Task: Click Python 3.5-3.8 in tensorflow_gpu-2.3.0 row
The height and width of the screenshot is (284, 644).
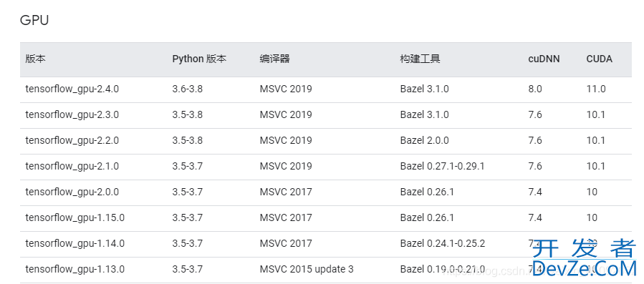Action: click(187, 115)
